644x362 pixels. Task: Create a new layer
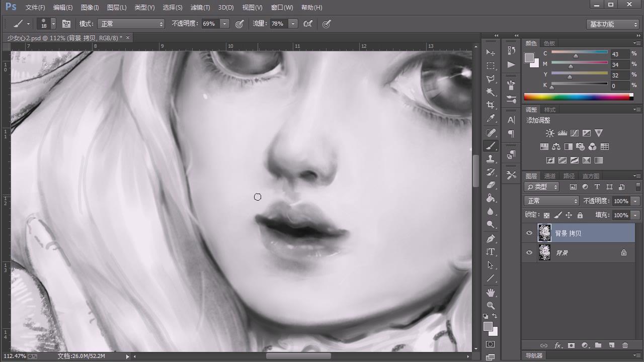(x=612, y=345)
